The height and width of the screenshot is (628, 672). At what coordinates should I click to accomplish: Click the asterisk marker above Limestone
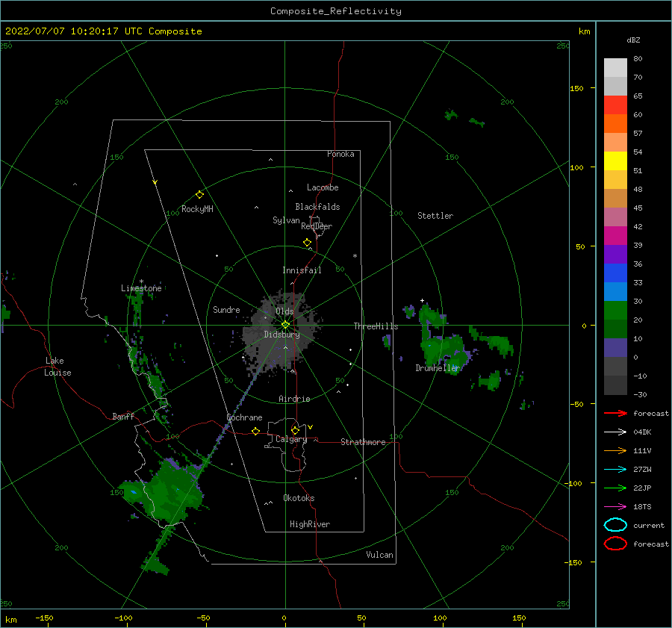(141, 282)
